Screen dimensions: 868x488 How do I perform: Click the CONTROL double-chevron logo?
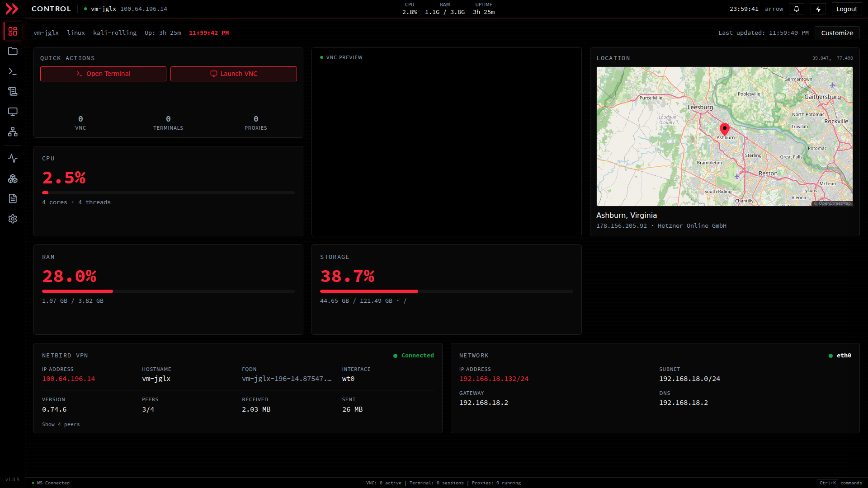tap(12, 9)
